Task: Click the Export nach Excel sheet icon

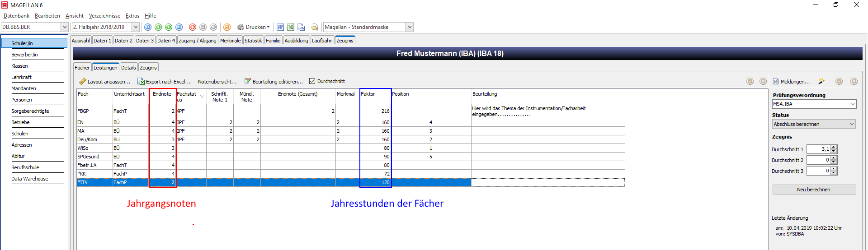Action: tap(141, 81)
